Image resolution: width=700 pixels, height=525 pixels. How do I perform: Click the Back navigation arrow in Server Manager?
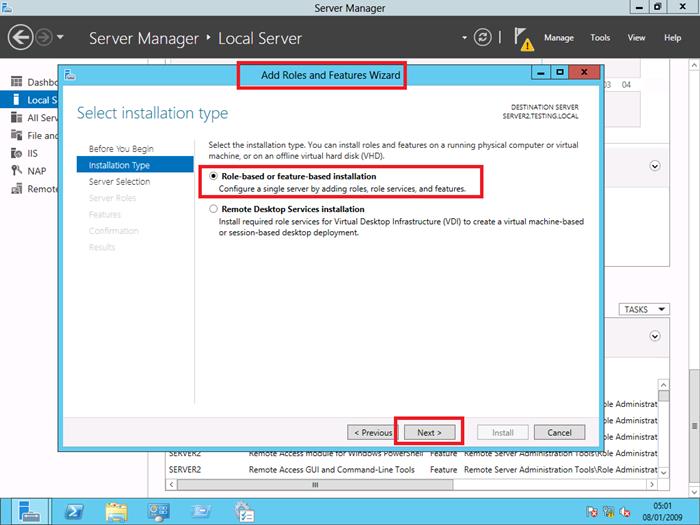pyautogui.click(x=21, y=38)
